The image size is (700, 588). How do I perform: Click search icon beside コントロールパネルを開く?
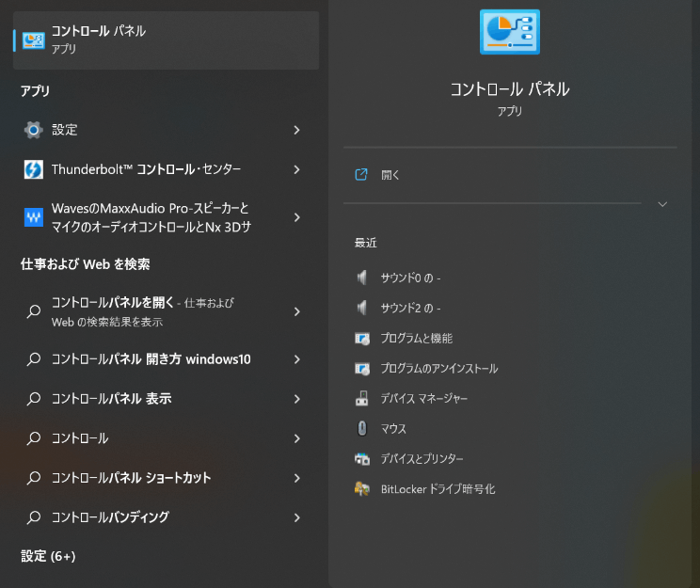[34, 311]
